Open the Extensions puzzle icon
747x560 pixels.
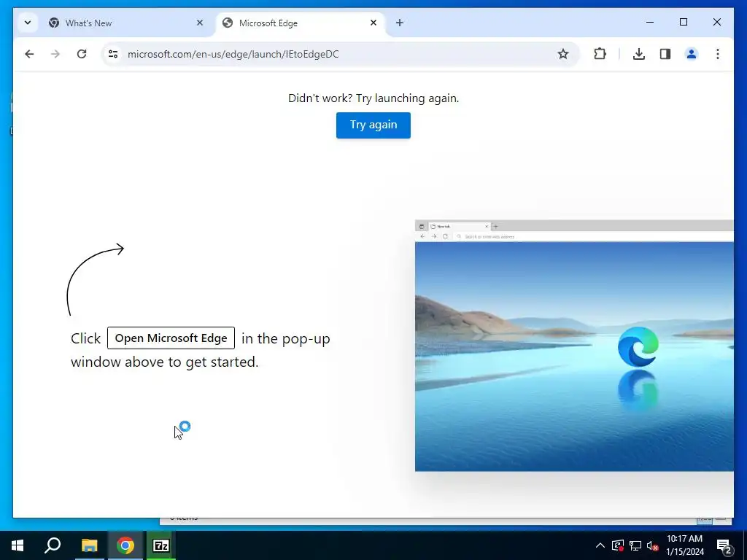coord(600,54)
